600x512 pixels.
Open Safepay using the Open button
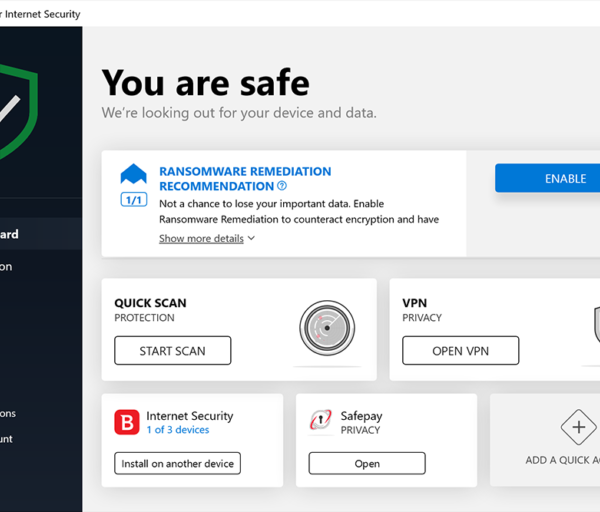point(367,463)
